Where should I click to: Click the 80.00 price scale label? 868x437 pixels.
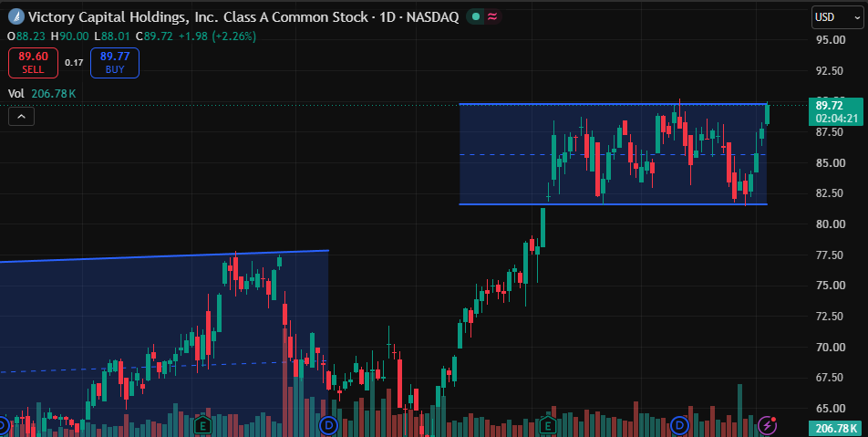832,224
